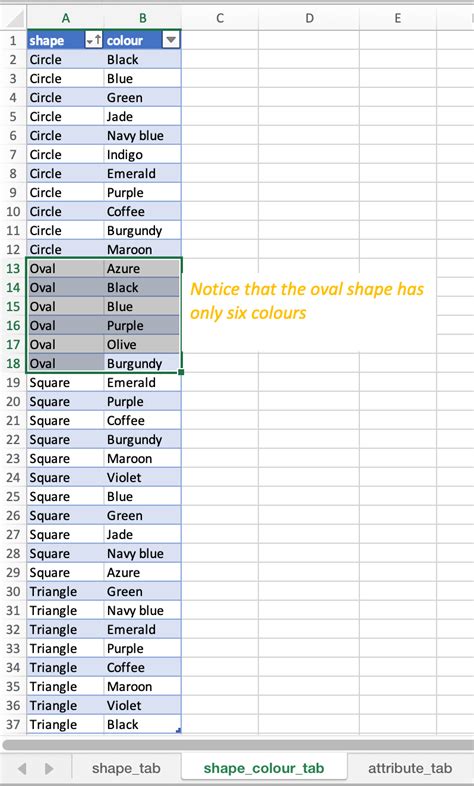Select cell 'Emerald' in row 32
Screen dimensions: 474x786
143,630
